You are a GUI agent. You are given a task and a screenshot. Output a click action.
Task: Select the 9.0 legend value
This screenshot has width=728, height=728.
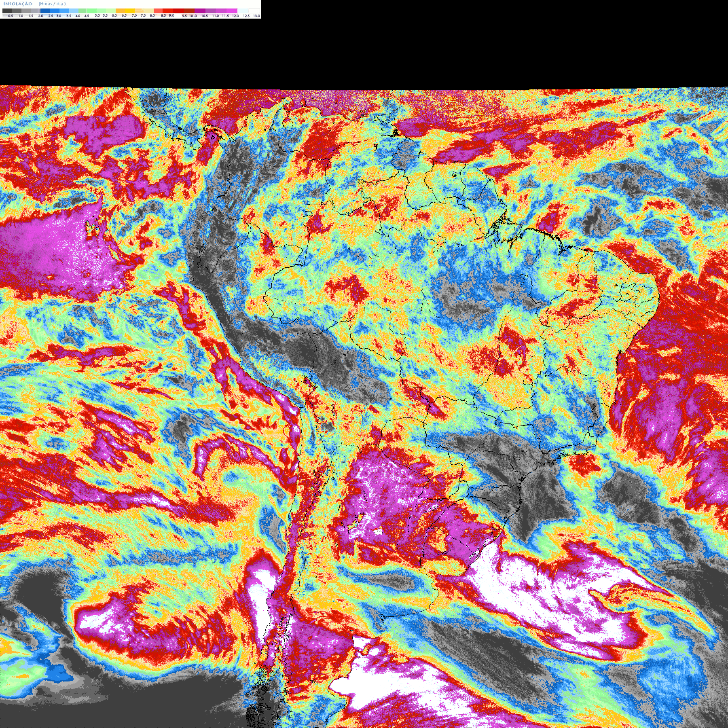coord(171,15)
